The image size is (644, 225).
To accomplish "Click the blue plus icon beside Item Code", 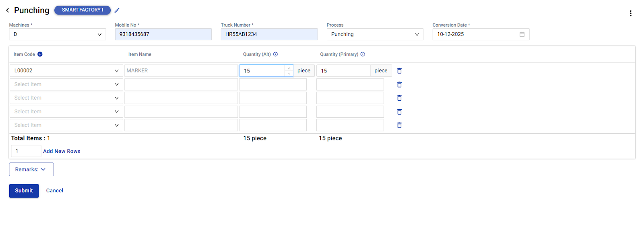I will [40, 54].
